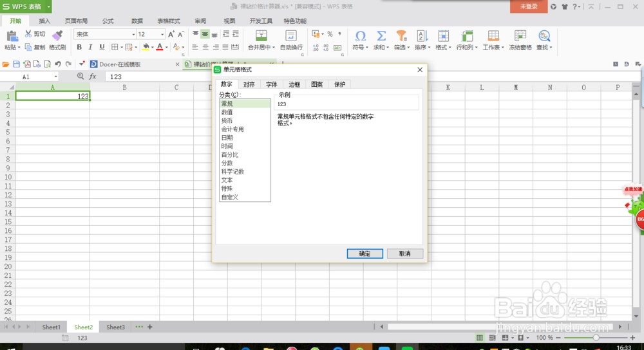Click the Find (查找) magnifier icon
The image size is (644, 350).
pyautogui.click(x=544, y=35)
